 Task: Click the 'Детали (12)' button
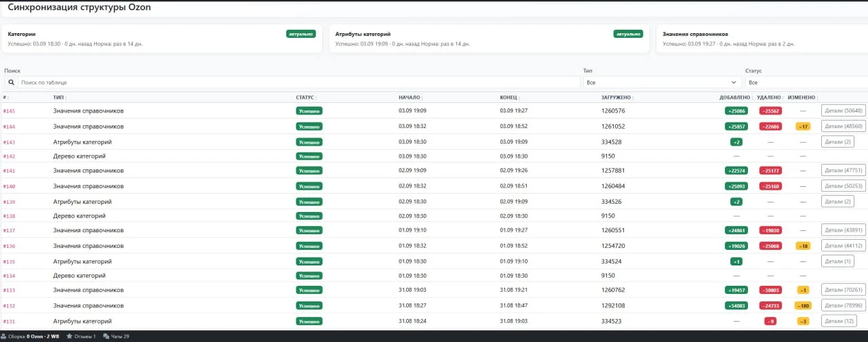[x=839, y=320]
